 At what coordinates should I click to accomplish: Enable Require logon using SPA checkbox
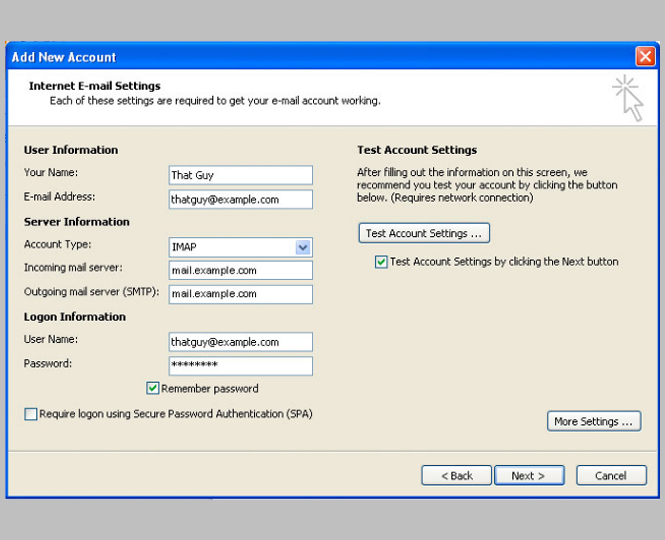tap(31, 414)
